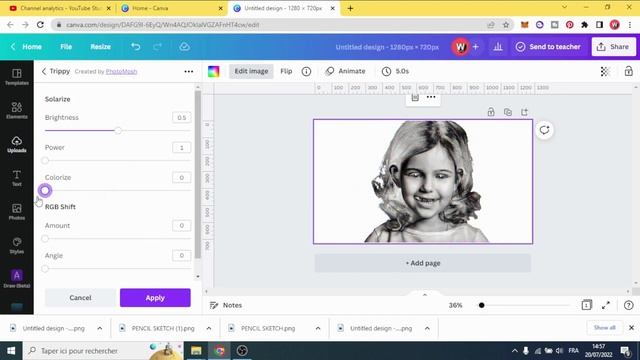Click the undo arrow icon
This screenshot has width=640, height=360.
pos(136,47)
